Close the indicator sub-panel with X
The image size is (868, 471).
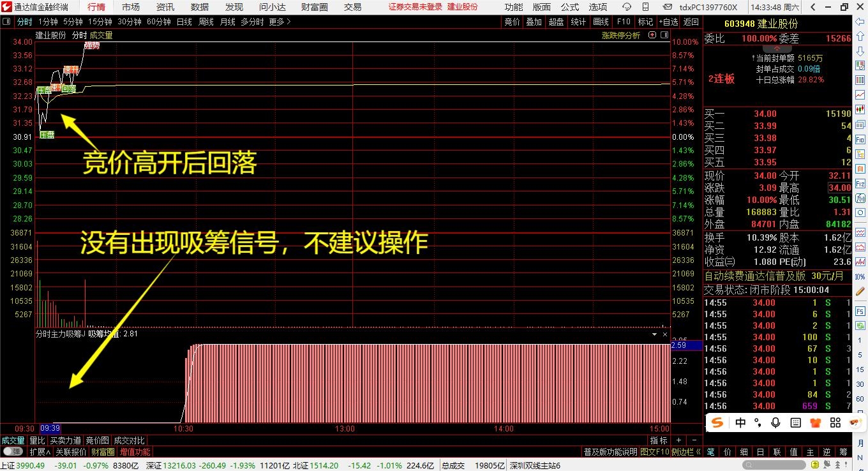[x=664, y=334]
